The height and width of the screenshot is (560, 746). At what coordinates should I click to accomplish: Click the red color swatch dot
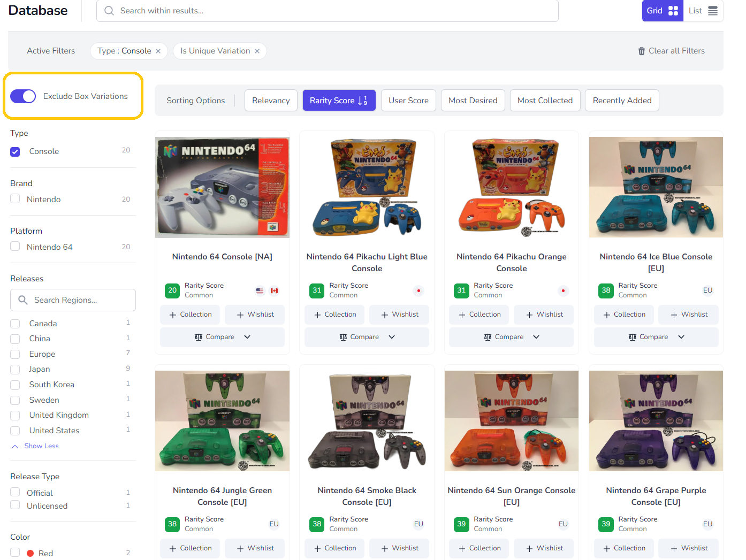[x=31, y=554]
